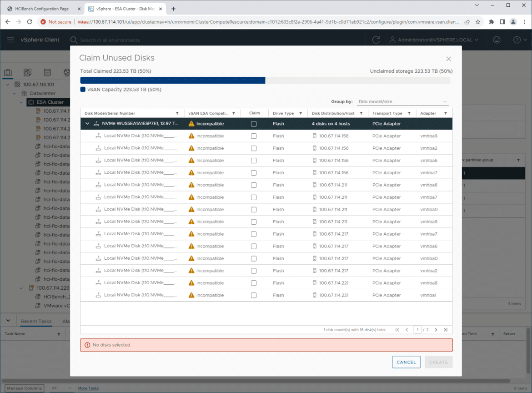Select the Recent Tasks tab
Image resolution: width=532 pixels, height=393 pixels.
point(36,321)
